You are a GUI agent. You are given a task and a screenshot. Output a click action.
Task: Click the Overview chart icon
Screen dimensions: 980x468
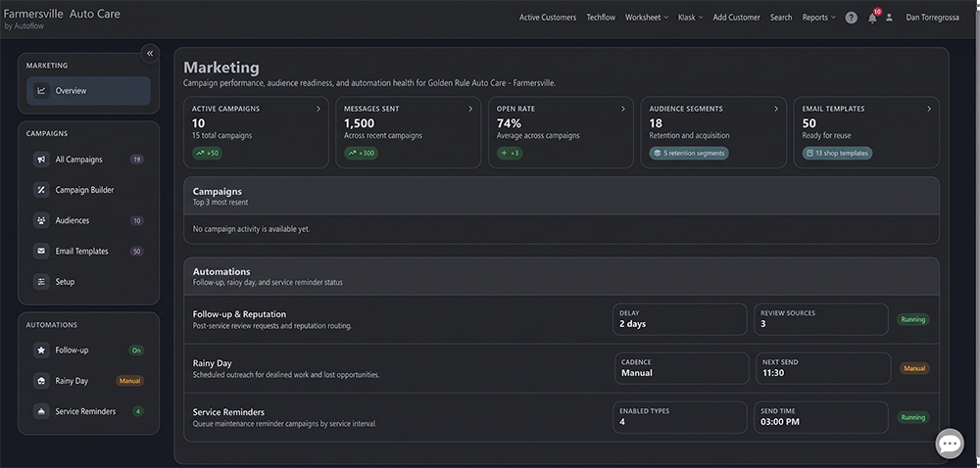[x=41, y=90]
